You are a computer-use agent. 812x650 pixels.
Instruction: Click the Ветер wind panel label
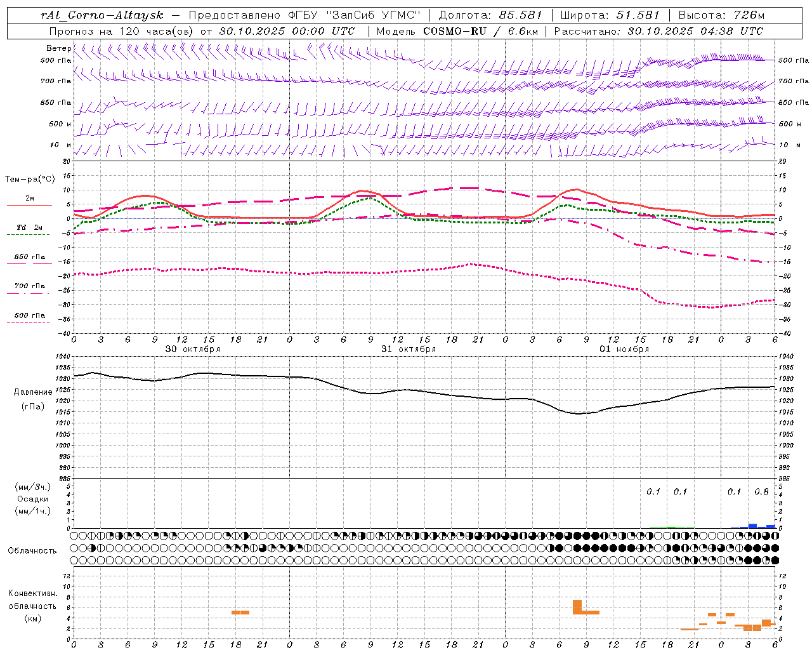[x=58, y=48]
